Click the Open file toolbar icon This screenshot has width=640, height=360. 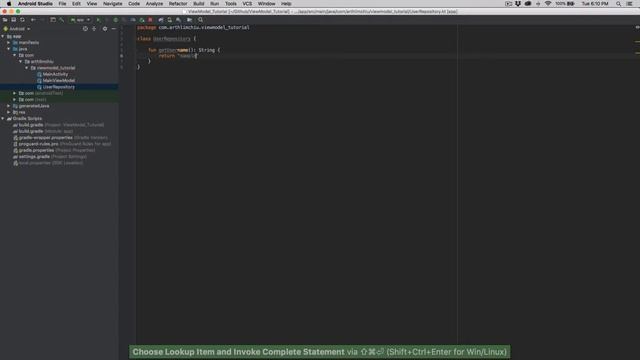pos(5,20)
